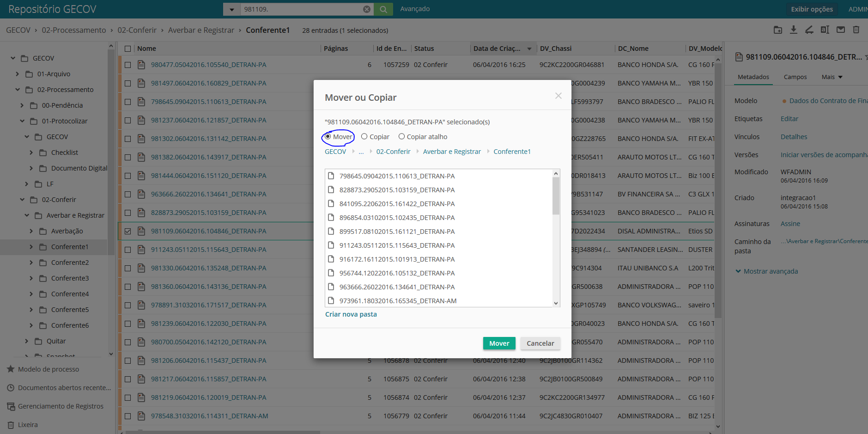The image size is (868, 434).
Task: Open the Mais dropdown in details panel
Action: (832, 77)
